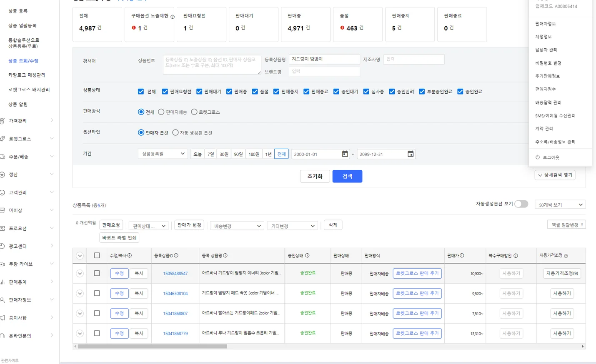Open 담당자 관리 in account menu
596x364 pixels.
point(546,50)
